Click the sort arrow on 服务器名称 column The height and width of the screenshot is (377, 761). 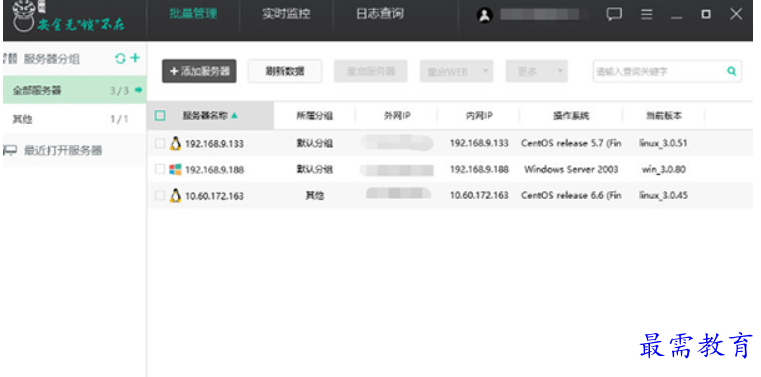coord(234,115)
